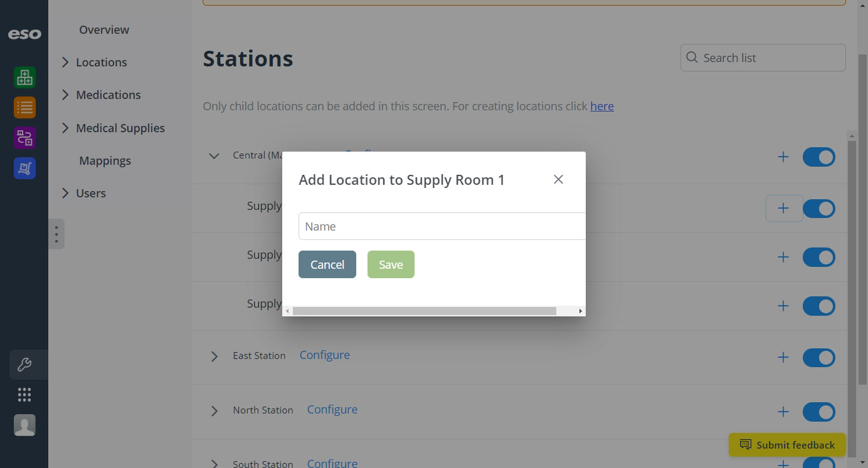Image resolution: width=868 pixels, height=468 pixels.
Task: Open the Mappings menu item
Action: click(105, 160)
